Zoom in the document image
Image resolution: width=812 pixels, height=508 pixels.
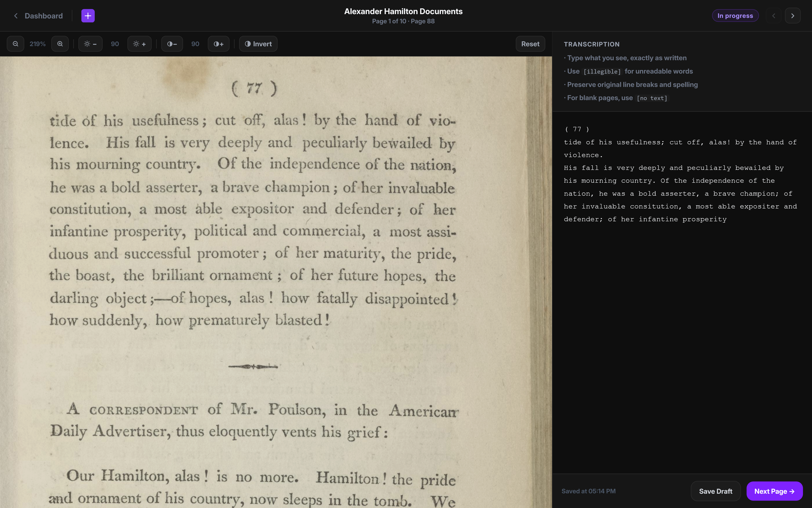point(60,44)
